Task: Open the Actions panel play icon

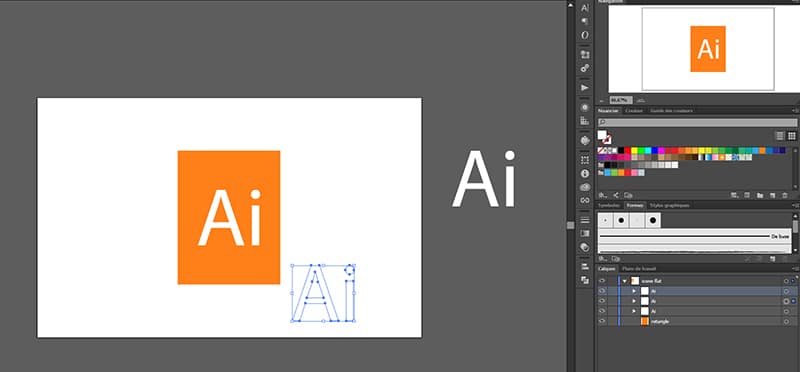Action: (585, 88)
